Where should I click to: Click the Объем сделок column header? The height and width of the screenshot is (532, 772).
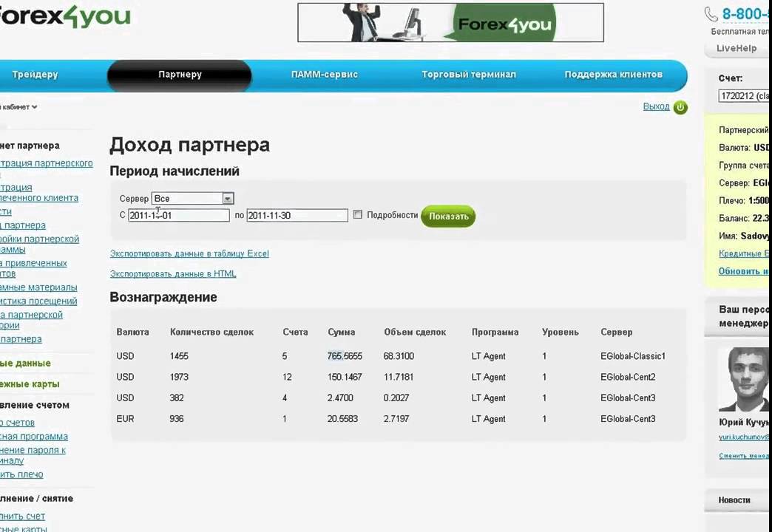415,332
